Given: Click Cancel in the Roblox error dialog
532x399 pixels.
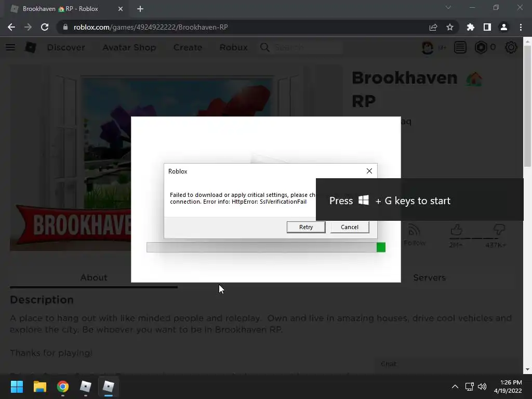Looking at the screenshot, I should tap(350, 227).
